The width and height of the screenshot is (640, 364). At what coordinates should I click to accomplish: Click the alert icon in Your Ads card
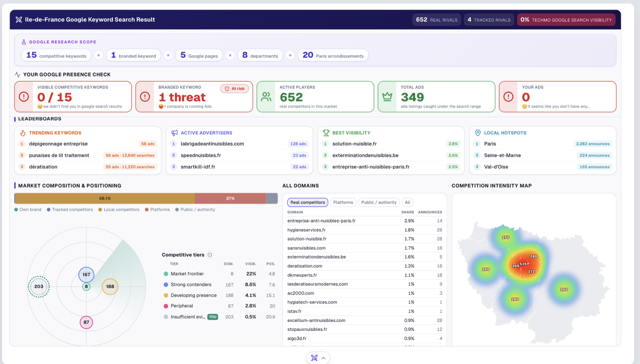(x=508, y=97)
